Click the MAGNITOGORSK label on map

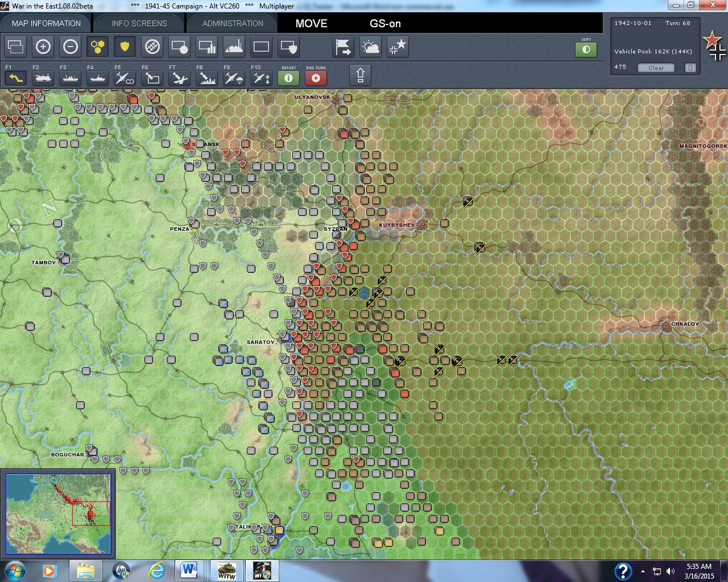click(704, 146)
